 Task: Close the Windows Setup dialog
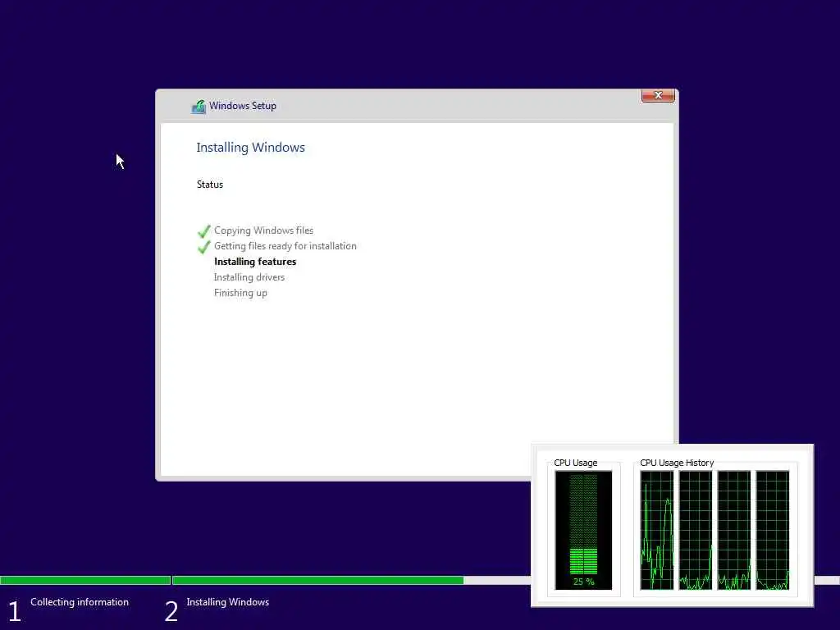pos(658,95)
